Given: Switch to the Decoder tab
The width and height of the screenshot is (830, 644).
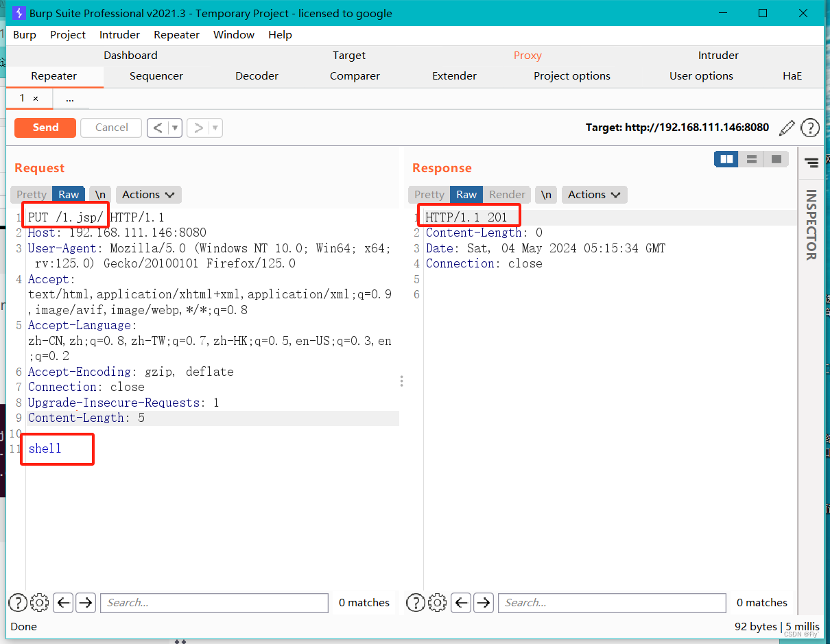Looking at the screenshot, I should coord(257,76).
